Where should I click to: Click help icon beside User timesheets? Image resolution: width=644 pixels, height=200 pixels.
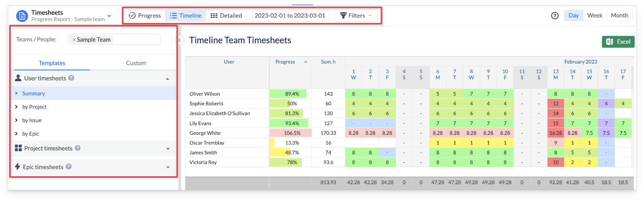pos(71,78)
